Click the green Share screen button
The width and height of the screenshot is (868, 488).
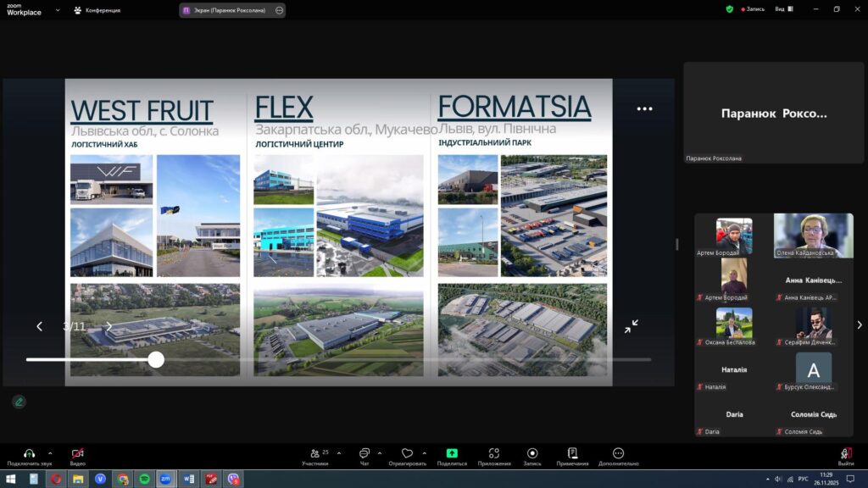point(452,454)
